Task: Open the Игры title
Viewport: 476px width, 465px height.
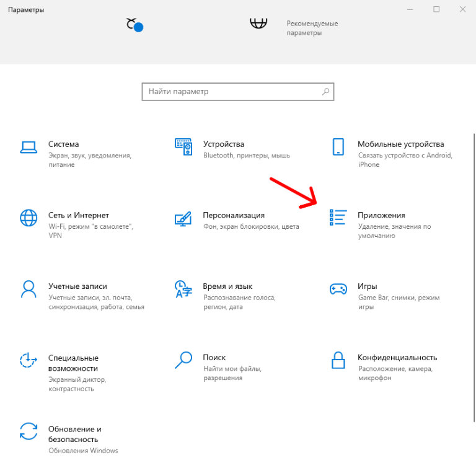Action: [368, 286]
